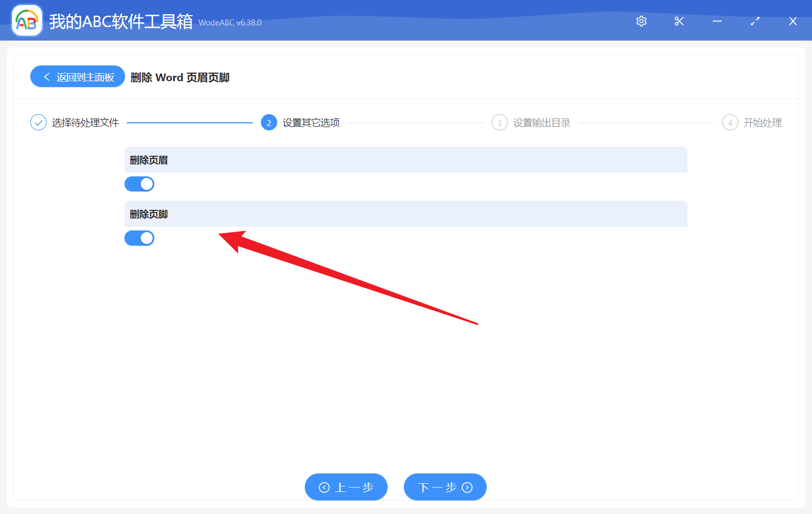
Task: Turn off the 删除页脚 switch
Action: (x=139, y=238)
